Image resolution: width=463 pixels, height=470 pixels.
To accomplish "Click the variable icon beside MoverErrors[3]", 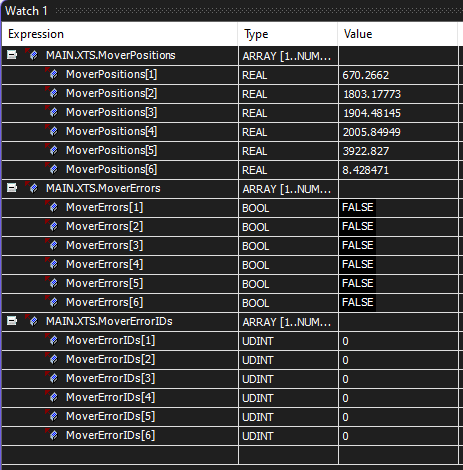I will 52,245.
